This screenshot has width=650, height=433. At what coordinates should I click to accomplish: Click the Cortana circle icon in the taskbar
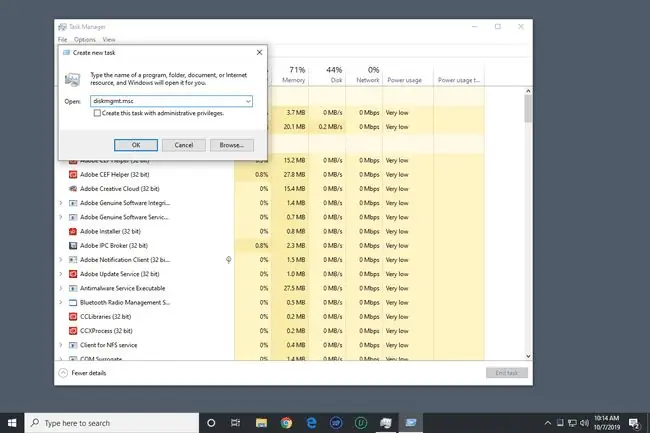tap(211, 423)
